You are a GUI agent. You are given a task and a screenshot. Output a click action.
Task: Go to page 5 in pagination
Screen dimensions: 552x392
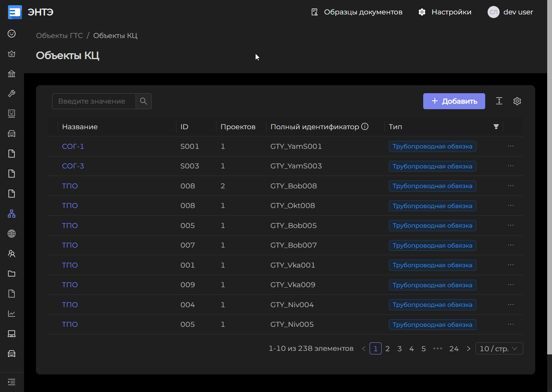[x=424, y=348]
